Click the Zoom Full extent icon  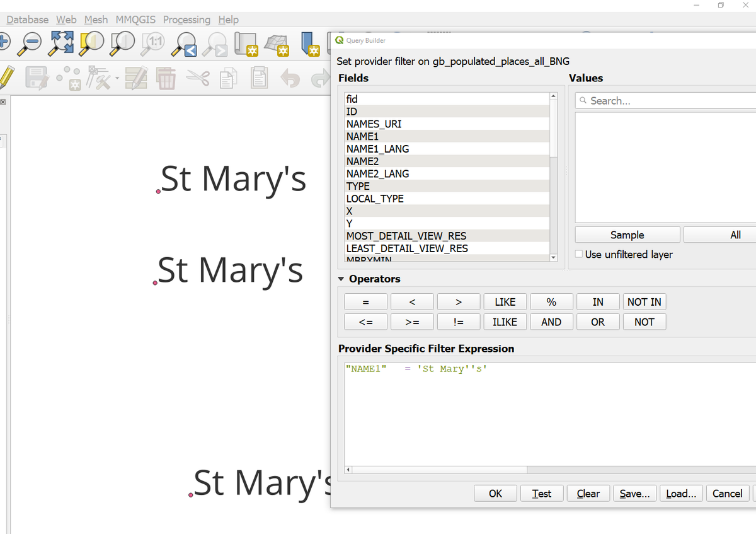pos(60,44)
